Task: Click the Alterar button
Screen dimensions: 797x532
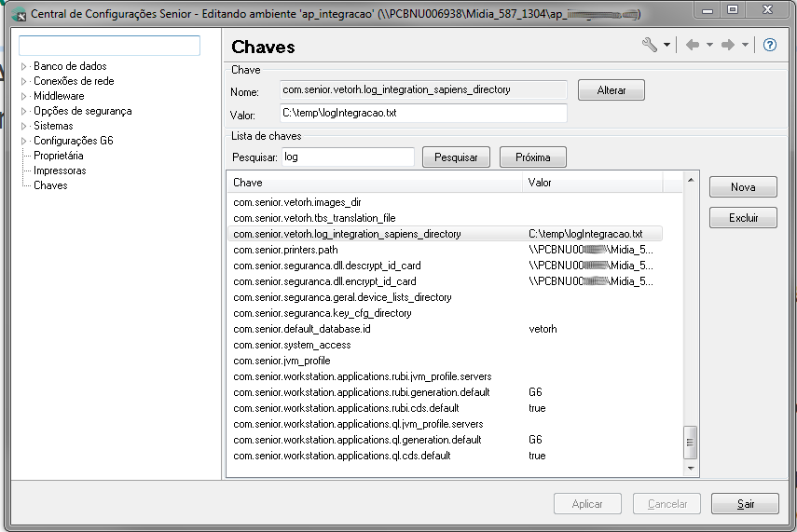Action: (x=611, y=90)
